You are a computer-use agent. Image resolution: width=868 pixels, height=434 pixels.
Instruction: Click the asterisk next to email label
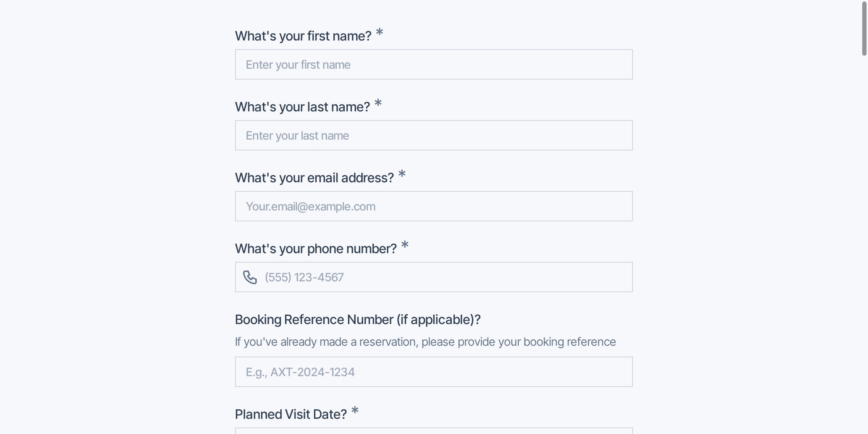coord(402,174)
